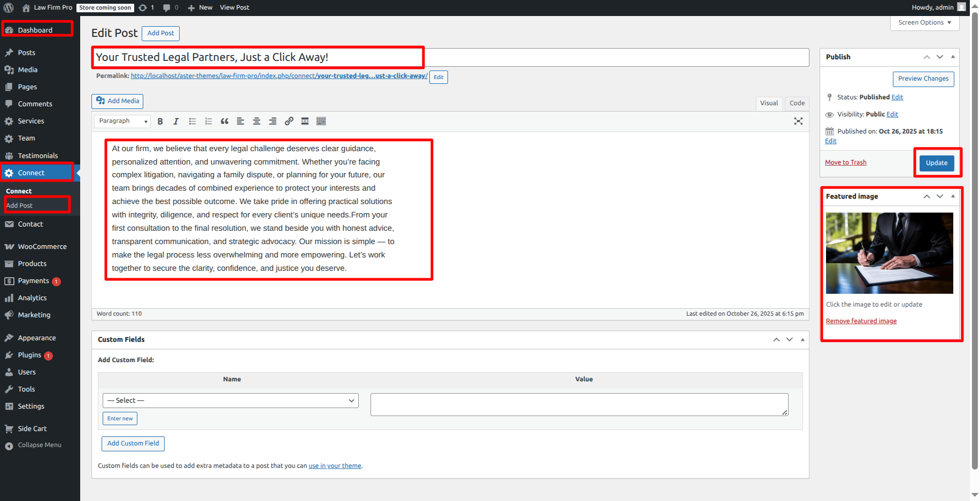Viewport: 980px width, 501px height.
Task: Open the Paragraph format dropdown
Action: (x=122, y=121)
